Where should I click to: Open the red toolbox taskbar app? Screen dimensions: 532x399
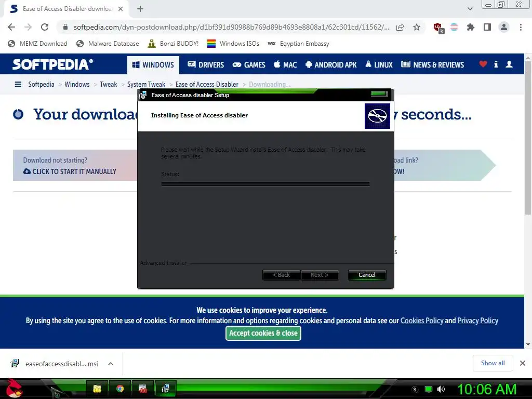click(x=143, y=389)
